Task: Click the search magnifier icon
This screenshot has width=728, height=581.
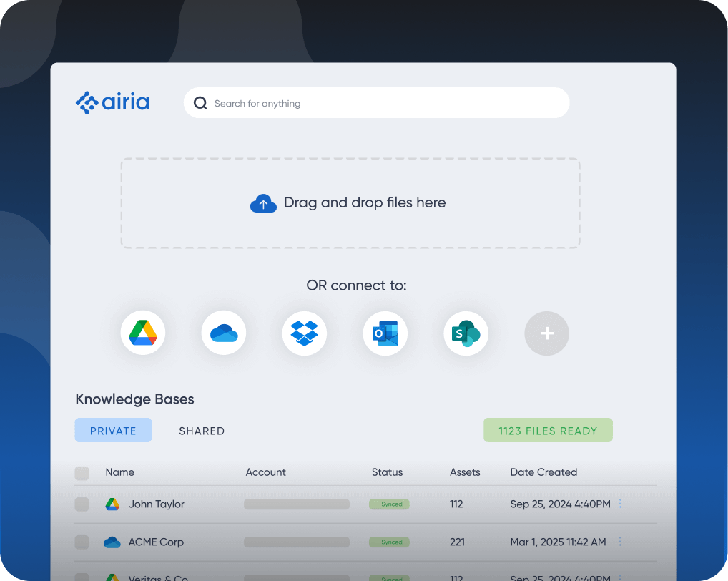Action: click(x=200, y=103)
